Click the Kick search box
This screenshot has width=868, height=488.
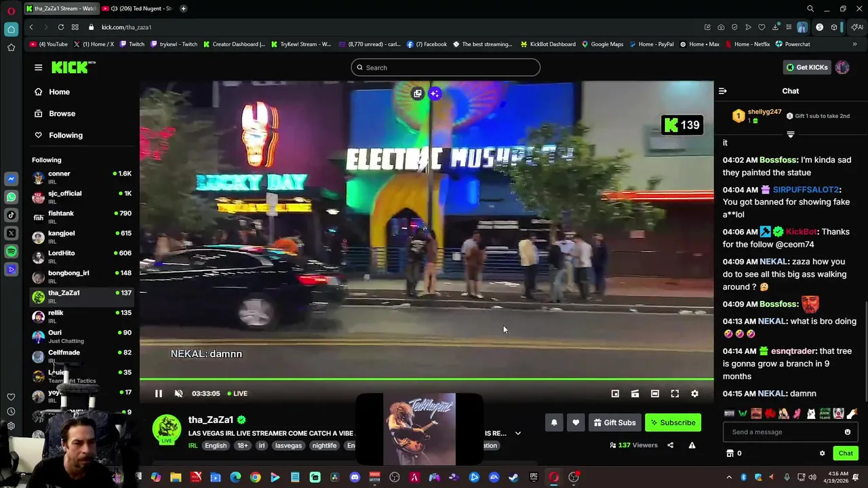pos(446,68)
